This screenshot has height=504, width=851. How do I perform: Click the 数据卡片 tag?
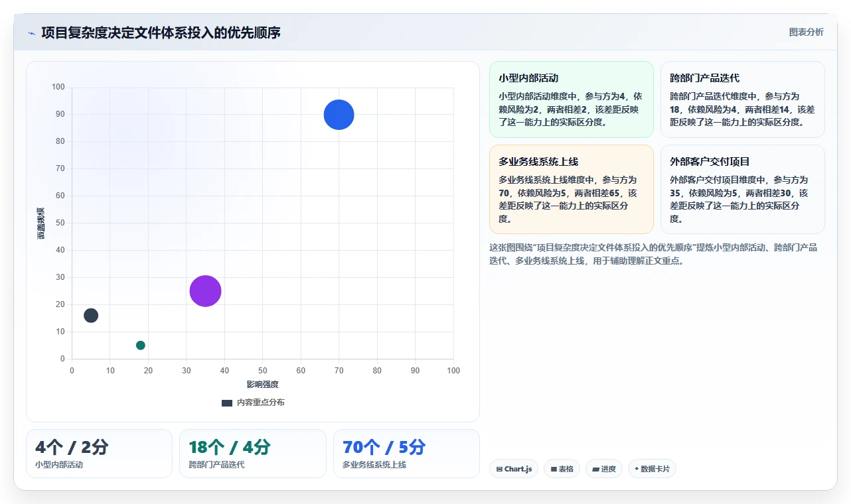pyautogui.click(x=652, y=469)
